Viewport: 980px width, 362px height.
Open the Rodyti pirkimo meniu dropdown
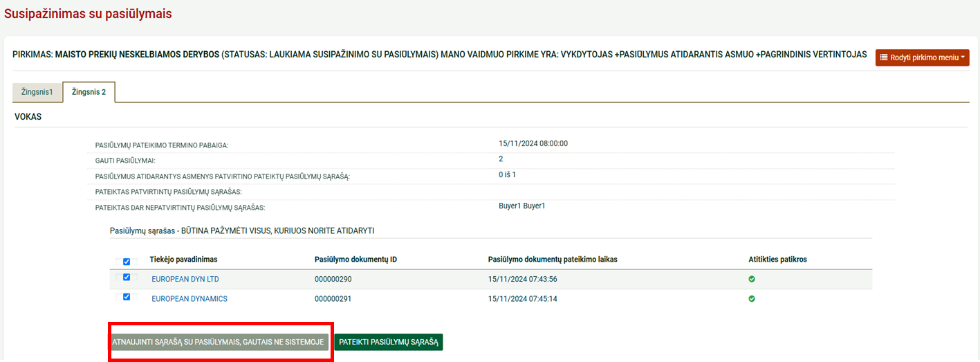pyautogui.click(x=922, y=57)
